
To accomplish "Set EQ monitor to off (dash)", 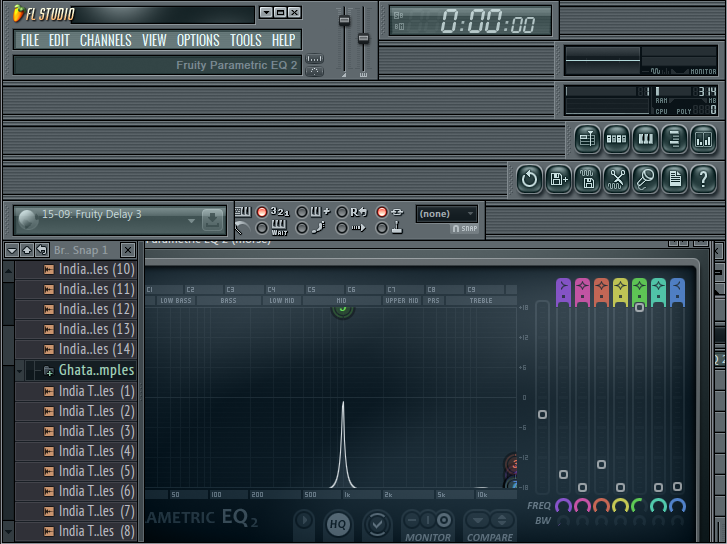I will pos(412,520).
